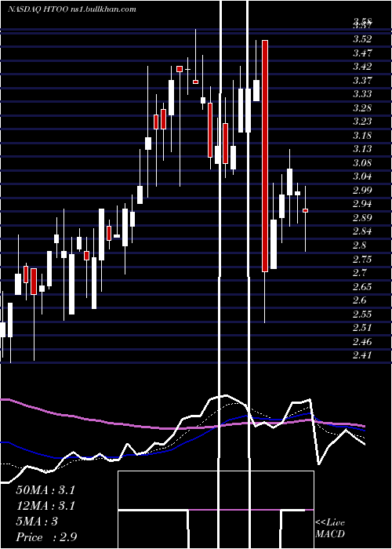The image size is (392, 549).
Task: Click the <<Live MACD label
Action: point(330,529)
